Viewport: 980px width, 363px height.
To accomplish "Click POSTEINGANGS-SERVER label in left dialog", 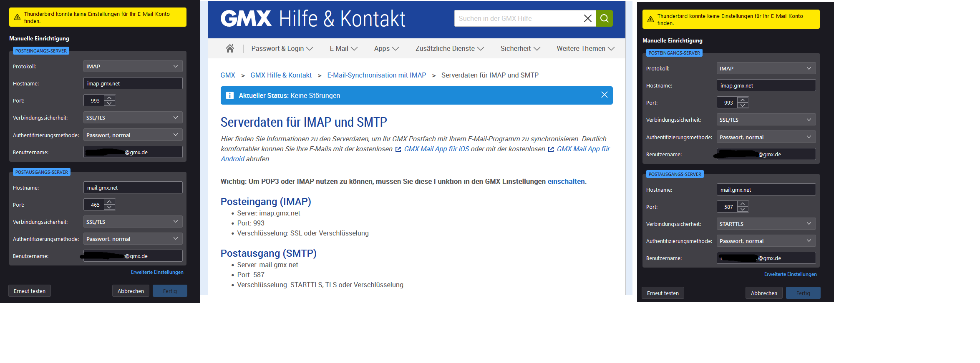I will pyautogui.click(x=41, y=51).
